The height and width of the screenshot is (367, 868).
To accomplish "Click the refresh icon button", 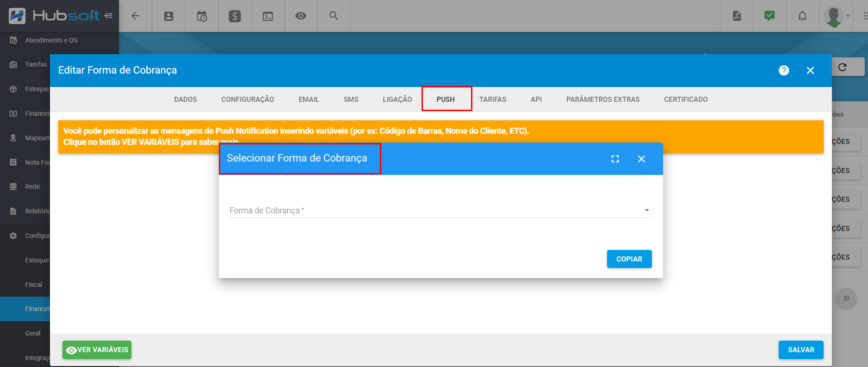I will [x=843, y=67].
